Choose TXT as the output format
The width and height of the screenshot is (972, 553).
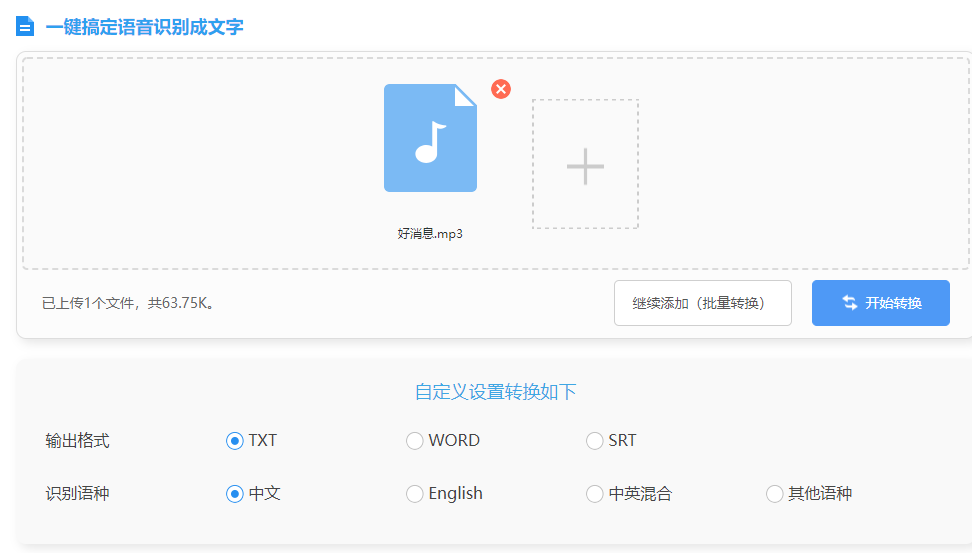(x=235, y=441)
